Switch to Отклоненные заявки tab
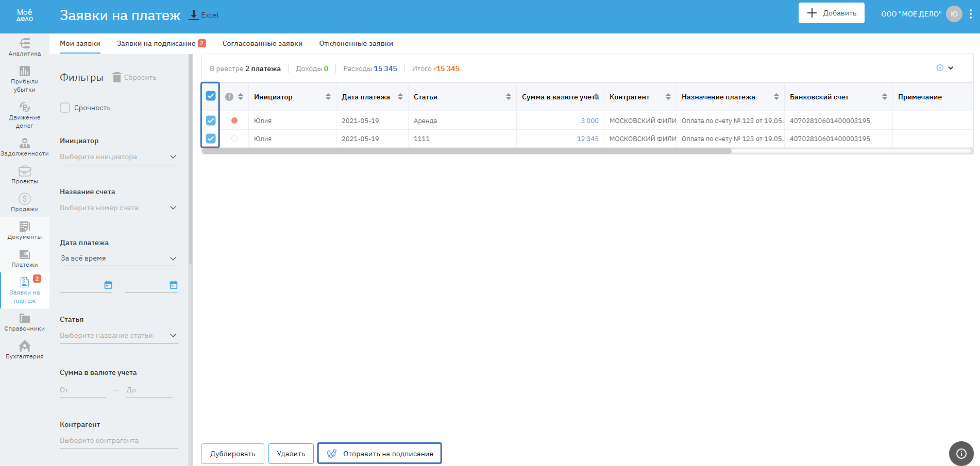The height and width of the screenshot is (466, 980). [356, 44]
